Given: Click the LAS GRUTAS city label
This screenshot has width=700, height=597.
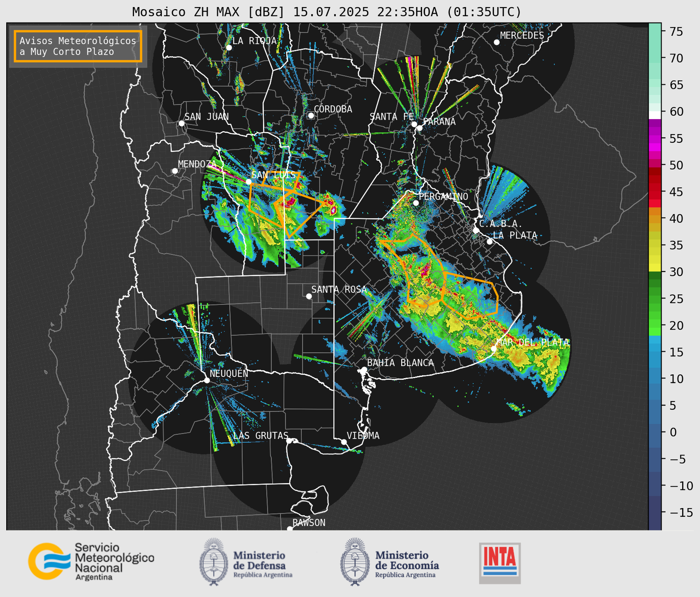Looking at the screenshot, I should pos(261,436).
